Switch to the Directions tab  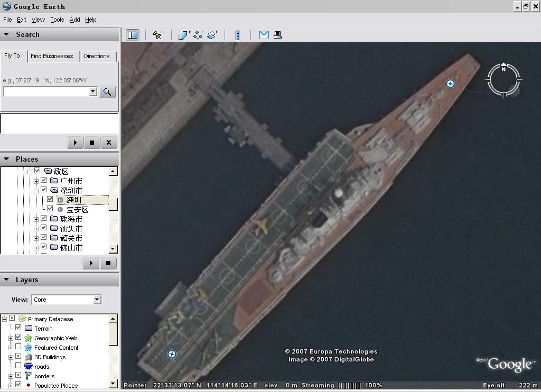pos(97,56)
